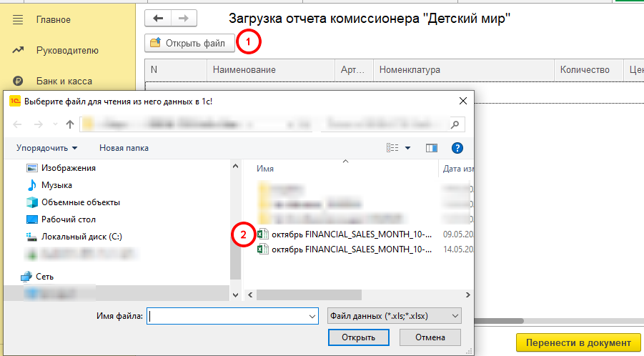Click the Рабочий стол desktop icon
644x356 pixels.
tap(31, 219)
